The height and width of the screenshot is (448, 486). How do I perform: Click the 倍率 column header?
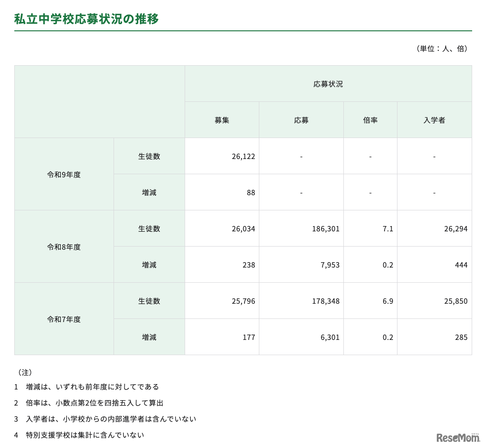point(370,120)
